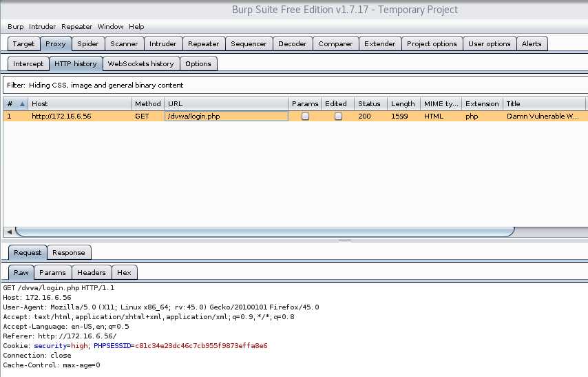Switch to the Comparer tab
This screenshot has width=588, height=377.
(335, 43)
